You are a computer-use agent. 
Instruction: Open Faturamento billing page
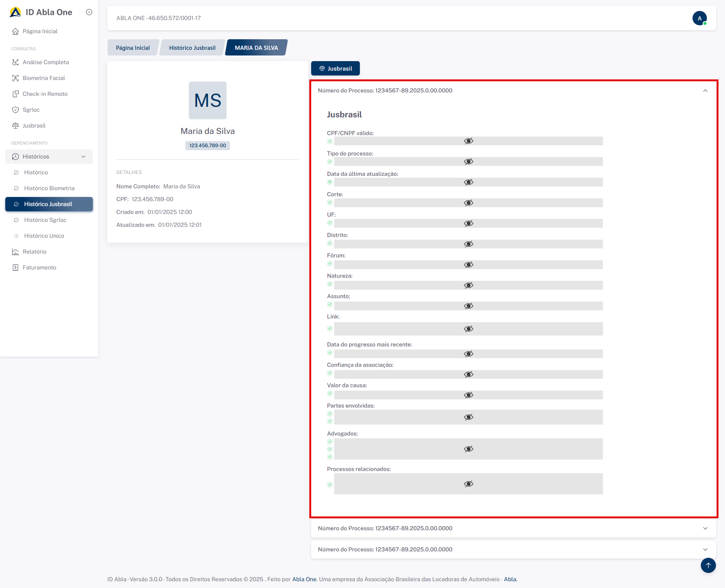39,268
